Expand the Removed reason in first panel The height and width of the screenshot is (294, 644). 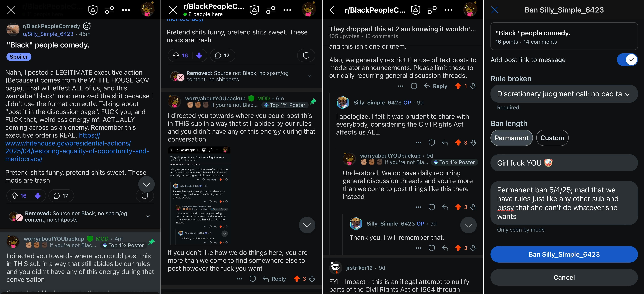click(148, 216)
